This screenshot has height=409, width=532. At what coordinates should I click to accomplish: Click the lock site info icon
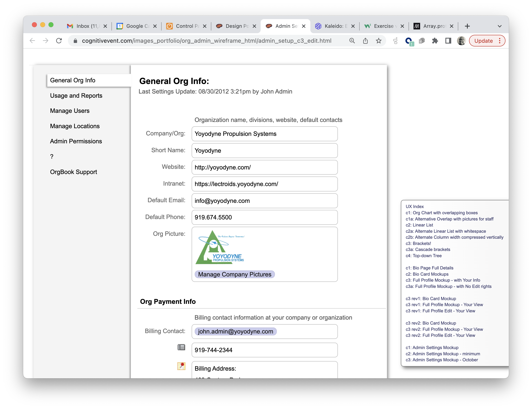(75, 41)
